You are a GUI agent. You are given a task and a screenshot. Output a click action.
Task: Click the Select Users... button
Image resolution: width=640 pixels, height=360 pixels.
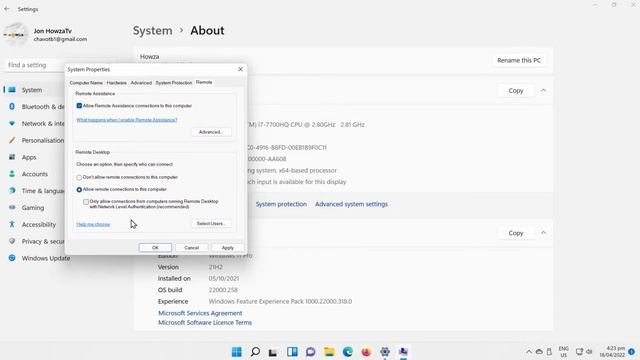(x=211, y=223)
